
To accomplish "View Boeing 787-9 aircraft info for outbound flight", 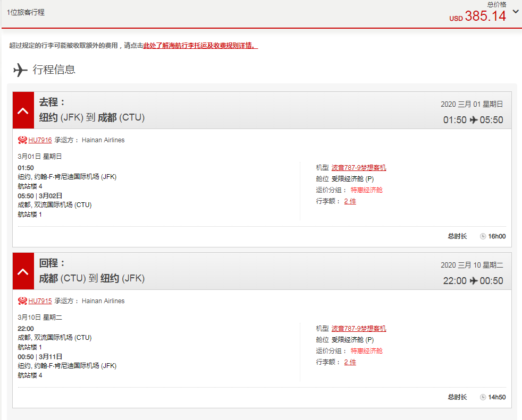I will pyautogui.click(x=359, y=168).
